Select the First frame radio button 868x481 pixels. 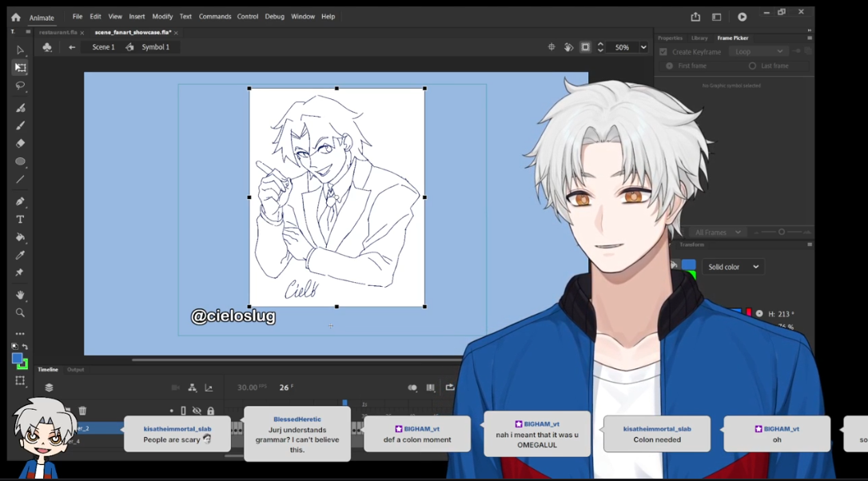(669, 66)
